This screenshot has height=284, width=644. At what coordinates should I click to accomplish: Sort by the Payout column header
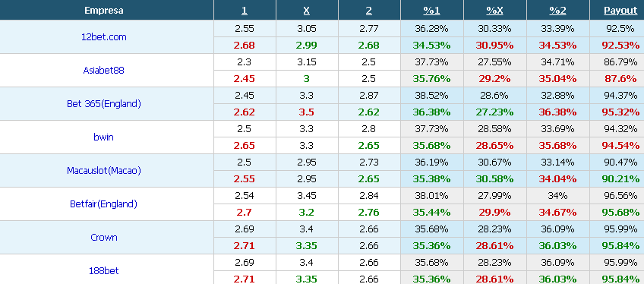tap(620, 11)
